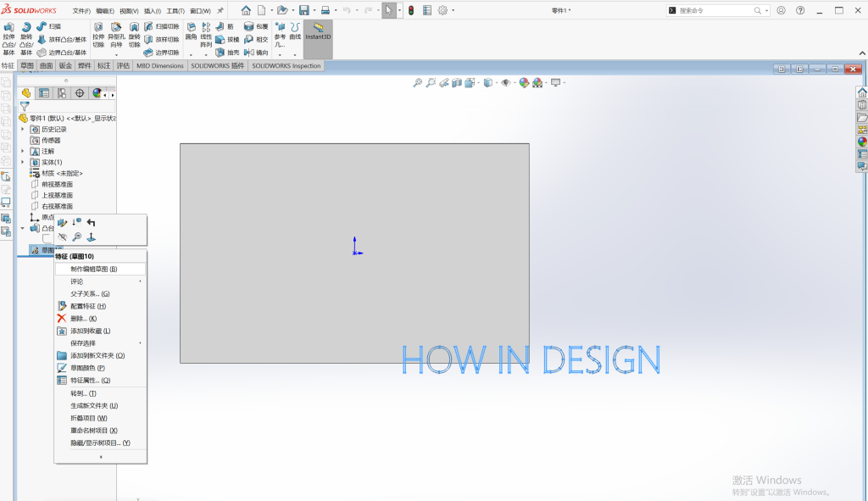Open the 工具(T) menu
Image resolution: width=868 pixels, height=501 pixels.
(175, 10)
